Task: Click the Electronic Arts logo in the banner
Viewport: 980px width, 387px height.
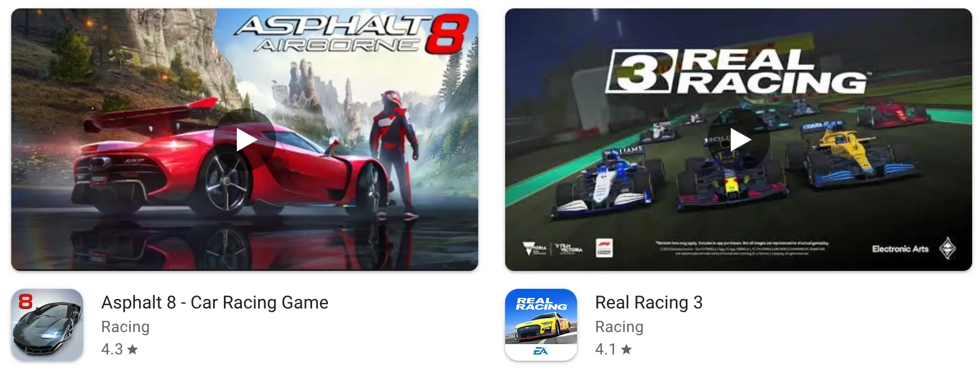Action: 914,248
